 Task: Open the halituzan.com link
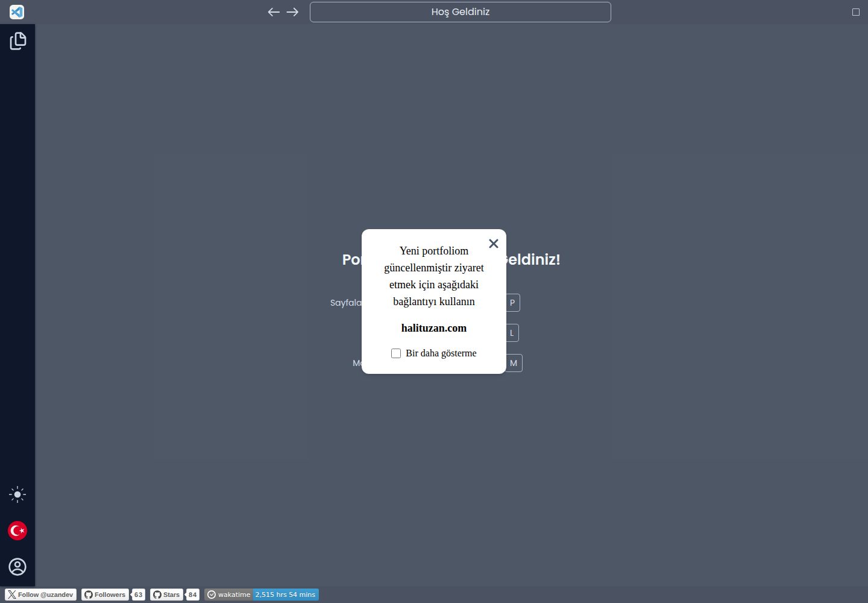click(434, 328)
